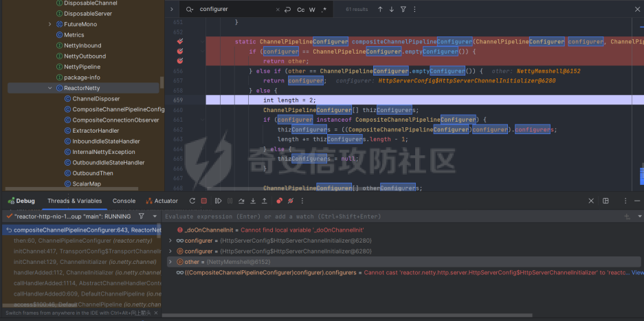The width and height of the screenshot is (644, 321).
Task: Click the View Breakpoints red icon
Action: (x=279, y=201)
